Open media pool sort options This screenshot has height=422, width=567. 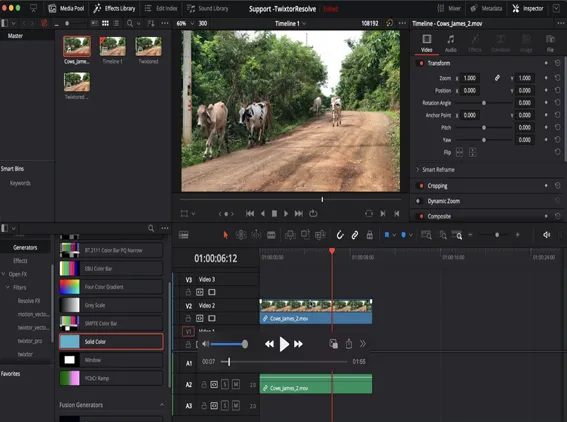pos(151,24)
